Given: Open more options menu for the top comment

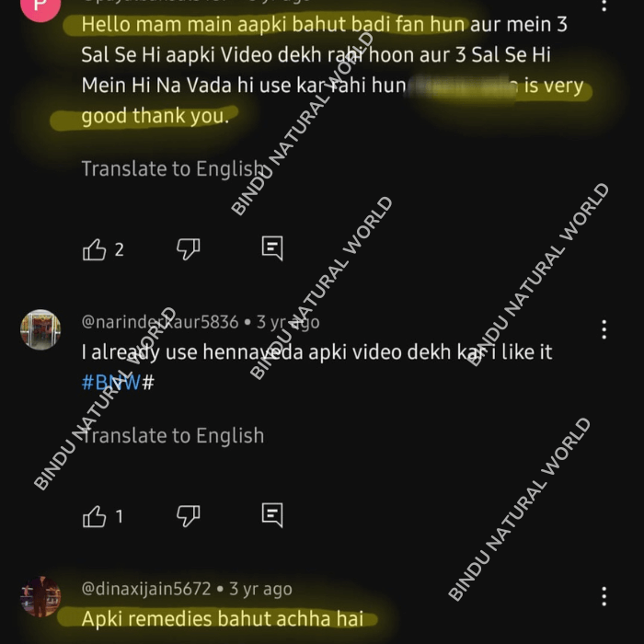Looking at the screenshot, I should click(x=604, y=5).
